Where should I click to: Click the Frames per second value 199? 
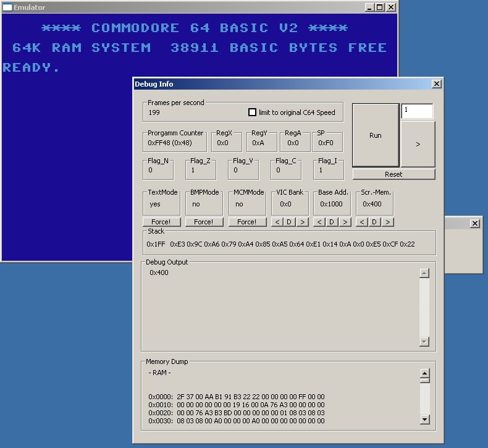(x=154, y=112)
